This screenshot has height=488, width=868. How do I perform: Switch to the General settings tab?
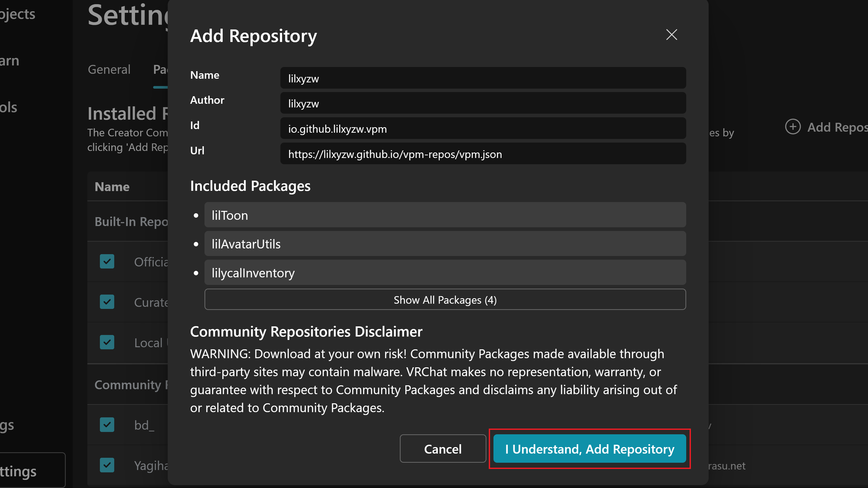click(109, 69)
